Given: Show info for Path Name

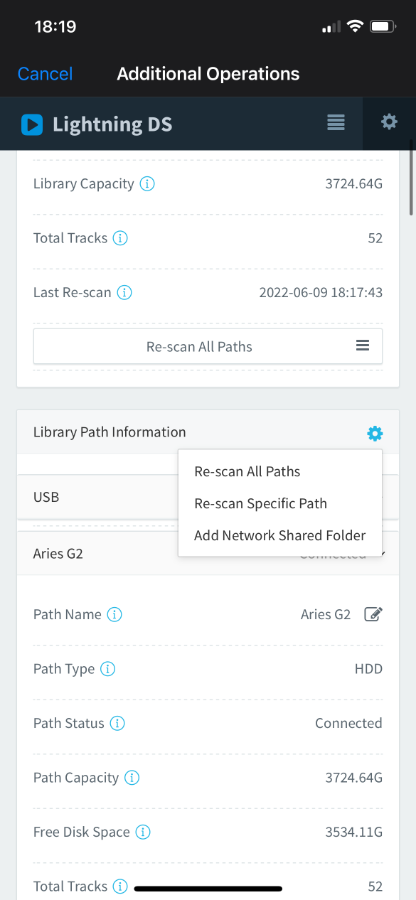Looking at the screenshot, I should click(x=115, y=615).
